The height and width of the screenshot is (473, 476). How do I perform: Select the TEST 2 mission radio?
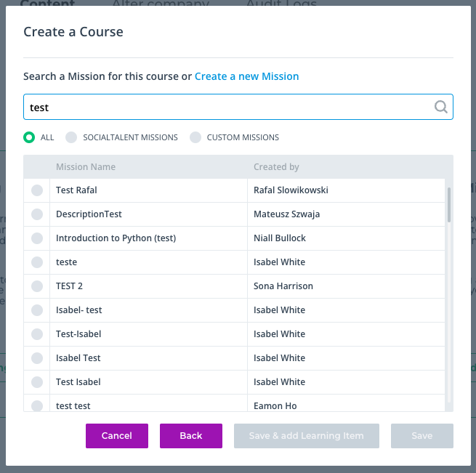(37, 286)
